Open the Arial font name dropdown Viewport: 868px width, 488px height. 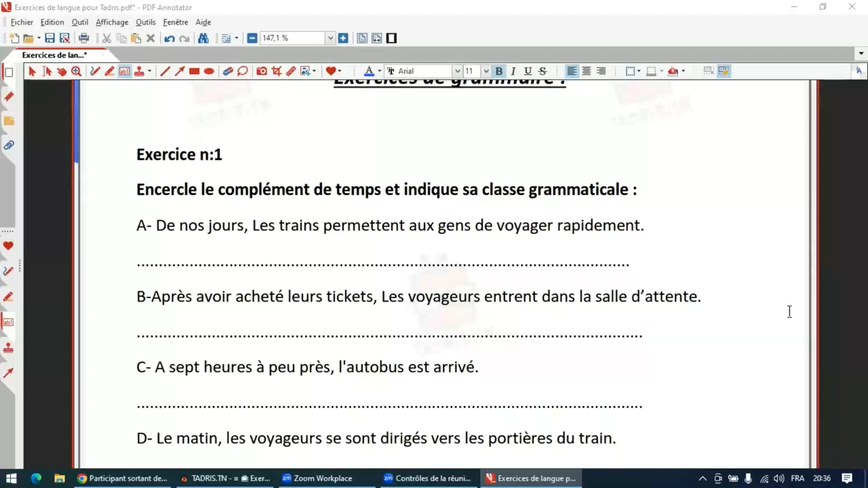457,71
